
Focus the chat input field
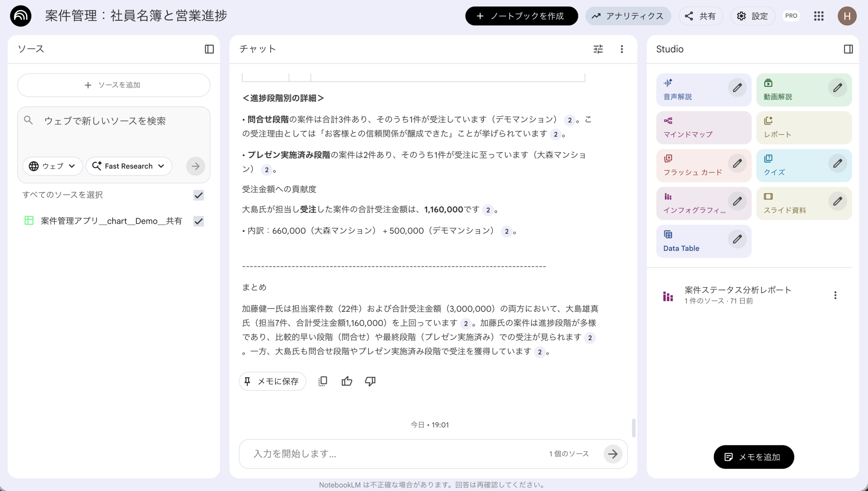coord(397,454)
